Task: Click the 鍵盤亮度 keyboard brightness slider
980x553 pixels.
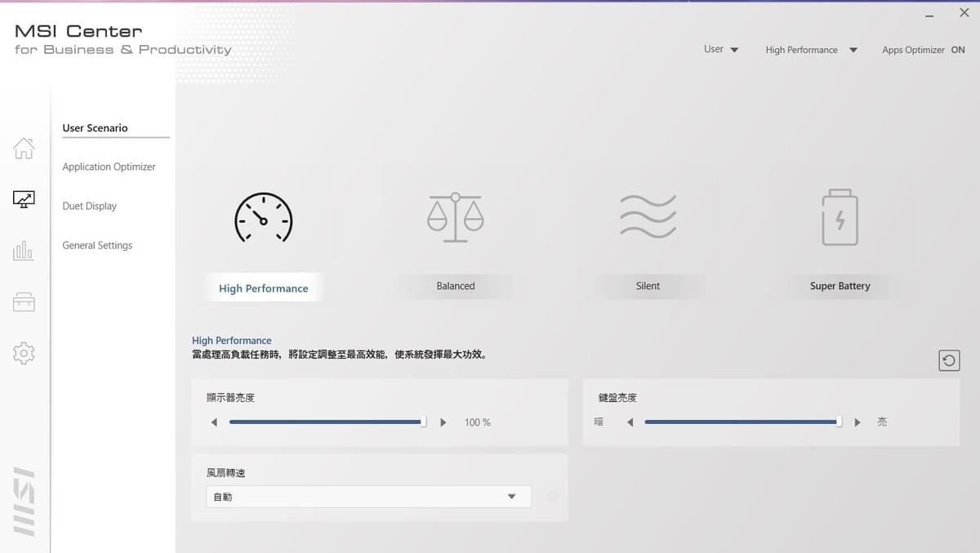Action: (743, 422)
